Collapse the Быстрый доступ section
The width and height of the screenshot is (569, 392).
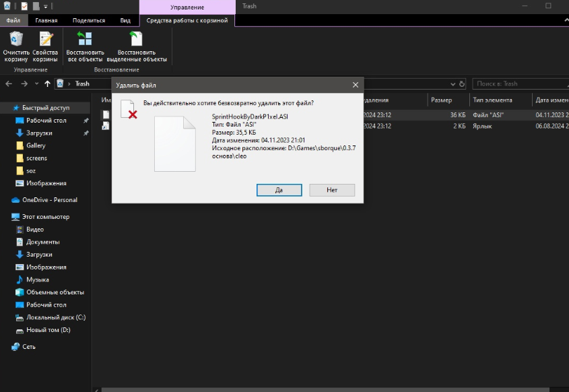point(5,108)
